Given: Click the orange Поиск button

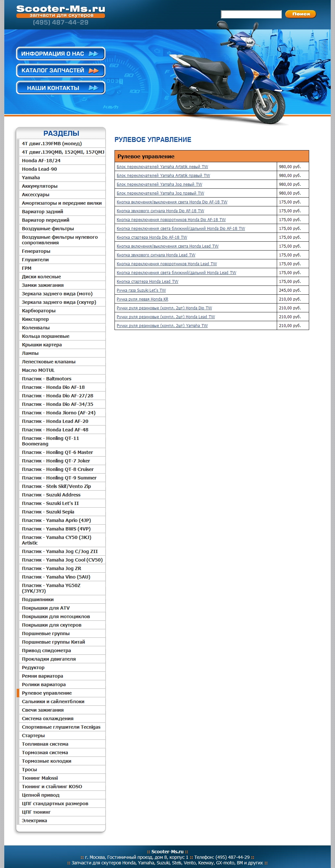Looking at the screenshot, I should (x=301, y=14).
